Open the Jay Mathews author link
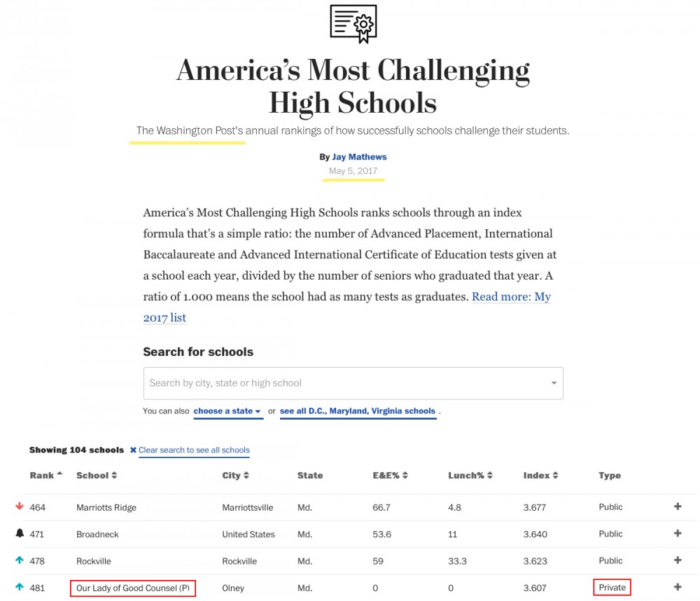The height and width of the screenshot is (601, 700). [x=359, y=157]
